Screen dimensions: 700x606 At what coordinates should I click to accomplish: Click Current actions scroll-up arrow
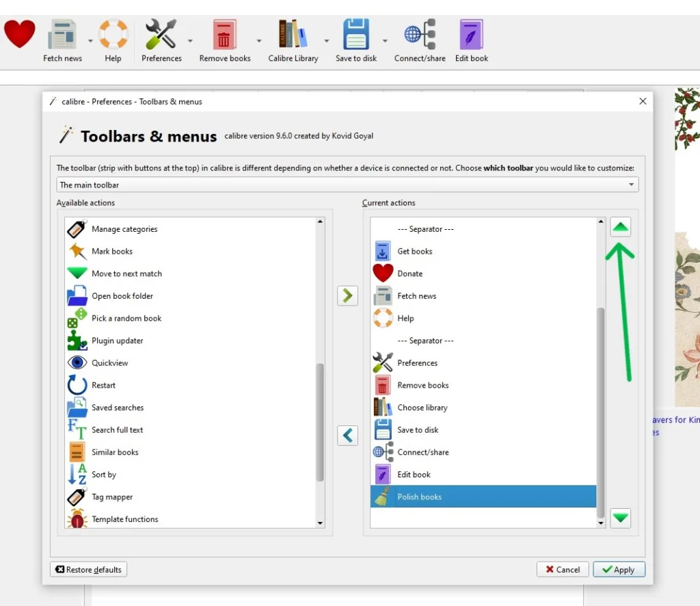pyautogui.click(x=600, y=222)
